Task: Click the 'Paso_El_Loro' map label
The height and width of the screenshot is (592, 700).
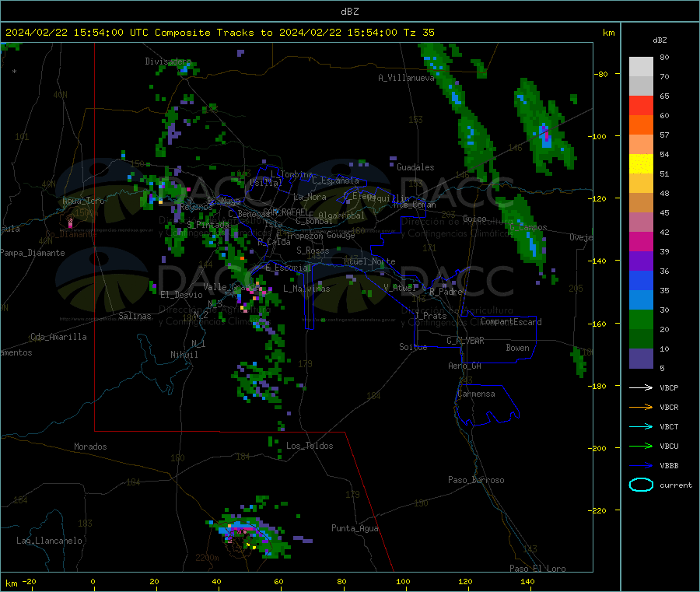Action: [537, 569]
